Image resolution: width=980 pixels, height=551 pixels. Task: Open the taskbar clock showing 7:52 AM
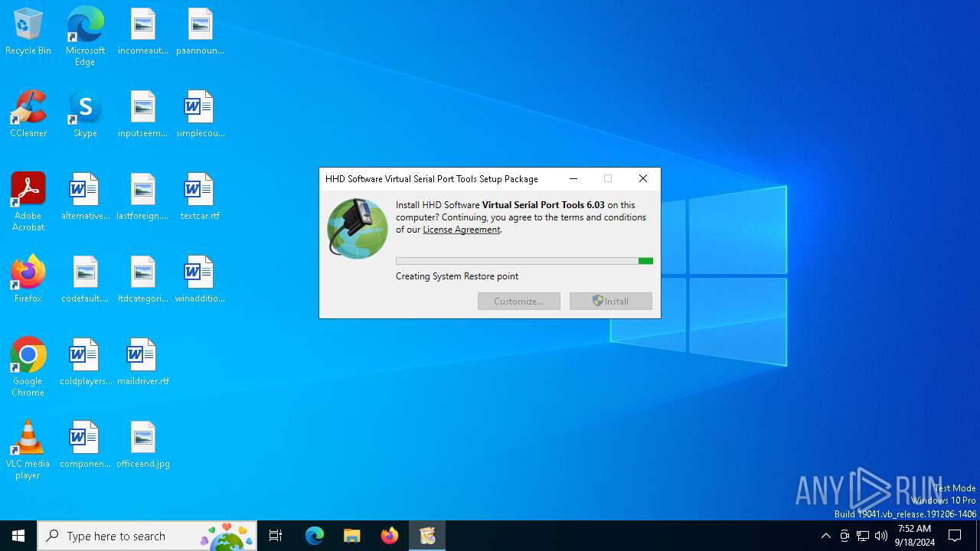click(914, 536)
